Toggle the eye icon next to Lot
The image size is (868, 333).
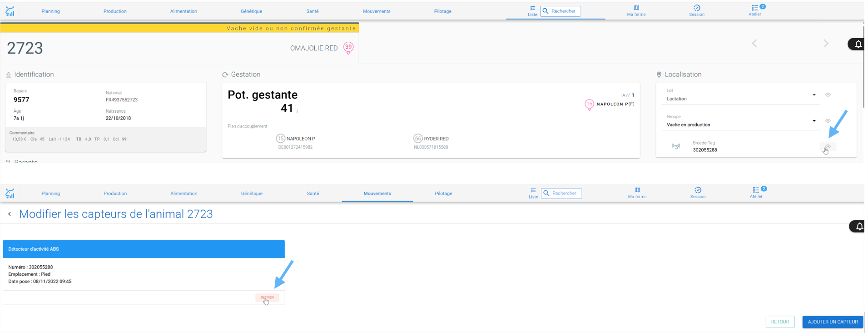[828, 95]
